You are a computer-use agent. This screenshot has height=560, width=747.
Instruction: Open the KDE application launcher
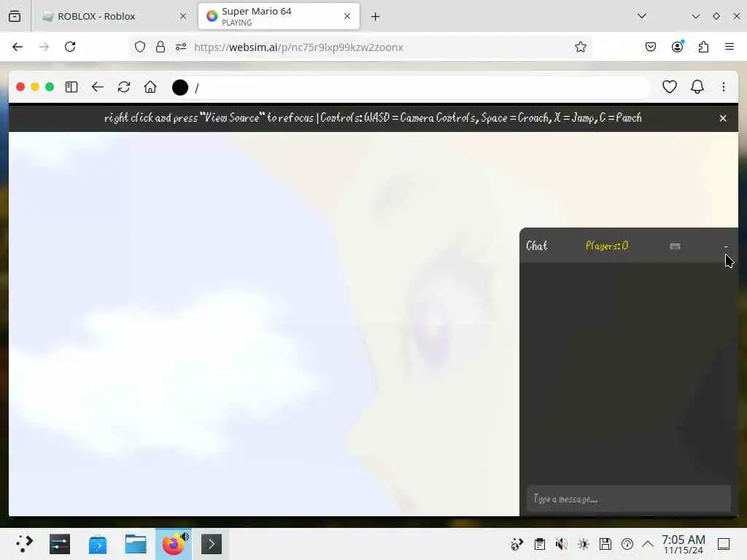(x=23, y=544)
